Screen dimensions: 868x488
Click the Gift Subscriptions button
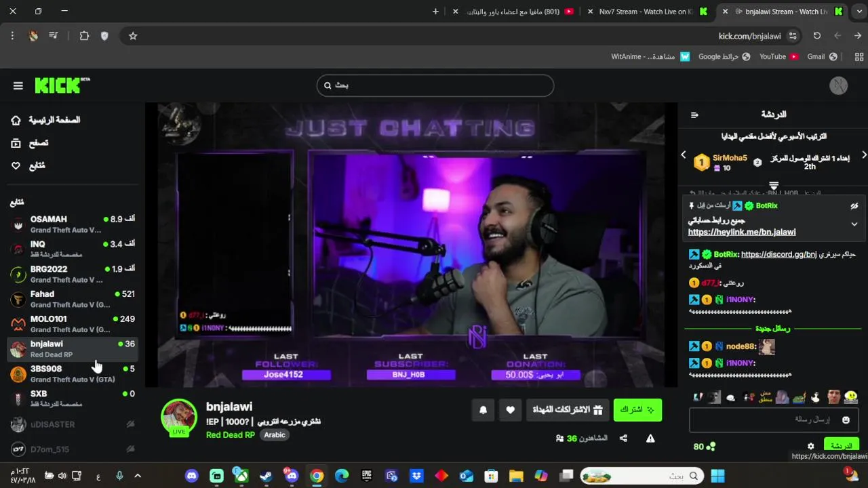[x=568, y=410]
